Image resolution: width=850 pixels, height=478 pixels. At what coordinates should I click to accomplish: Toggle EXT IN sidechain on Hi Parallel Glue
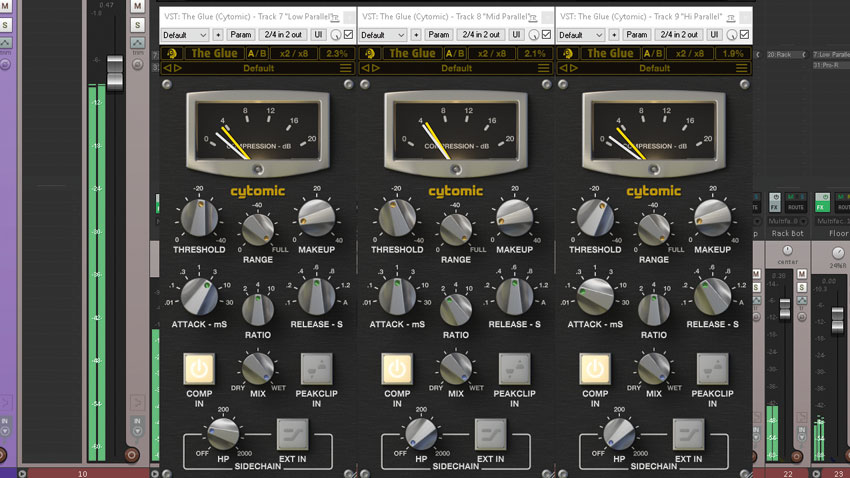pos(688,434)
